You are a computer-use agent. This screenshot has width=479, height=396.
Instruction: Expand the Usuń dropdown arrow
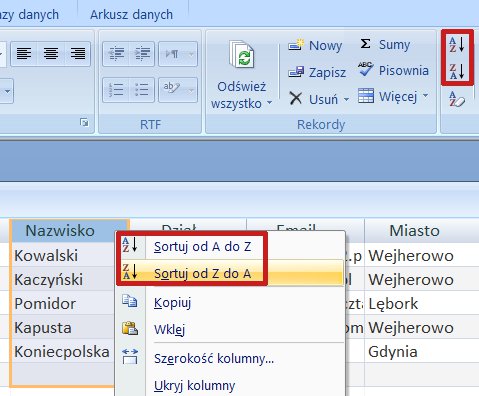[x=346, y=99]
